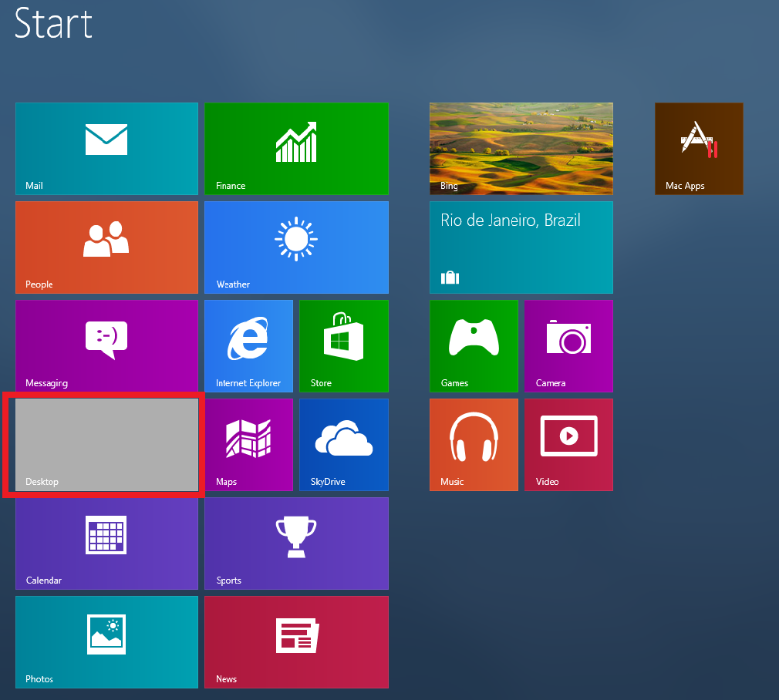Screen dimensions: 779x700
Task: Open the Desktop tile
Action: click(x=106, y=445)
